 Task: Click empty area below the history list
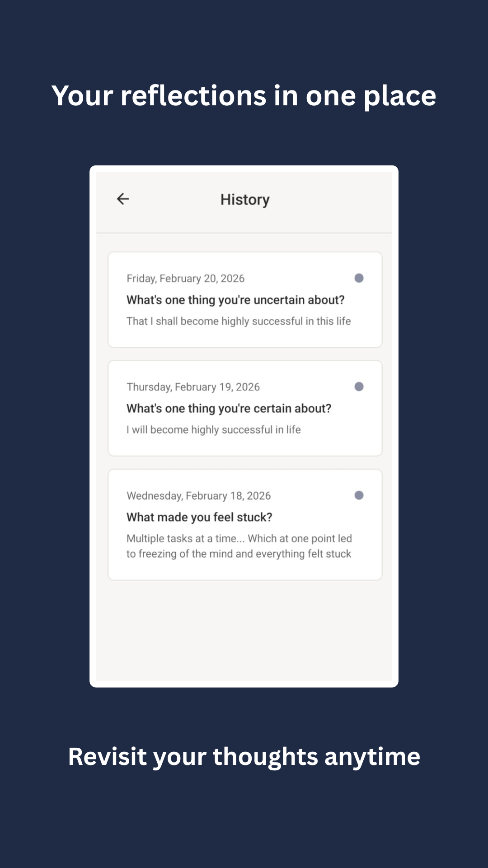244,633
